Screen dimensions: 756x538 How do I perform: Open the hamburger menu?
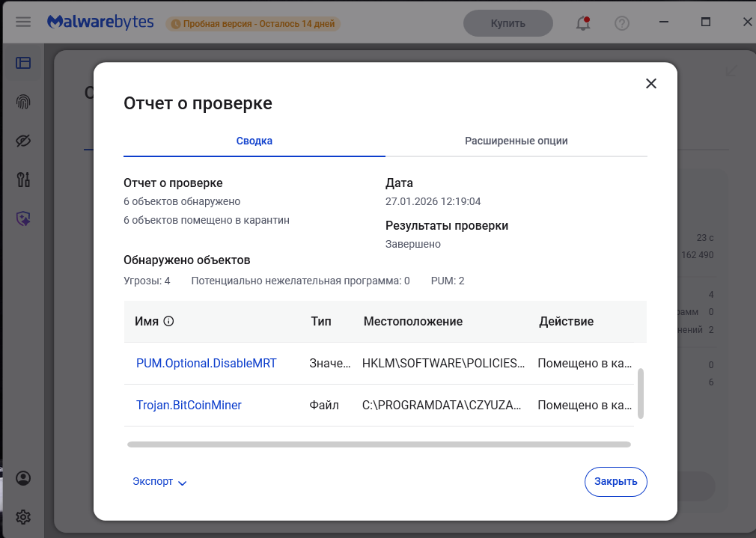23,22
